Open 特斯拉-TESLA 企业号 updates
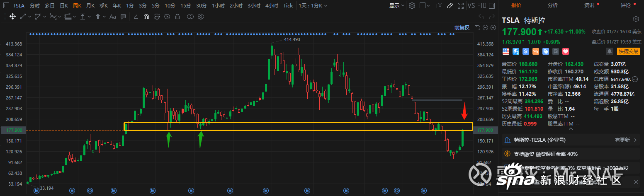644x196 pixels. pos(571,140)
